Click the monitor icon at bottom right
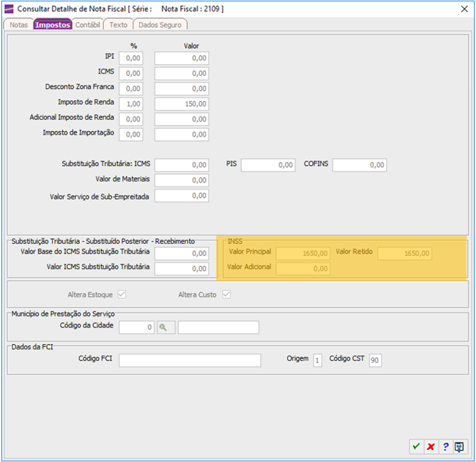Viewport: 476px width, 462px height. 459,446
